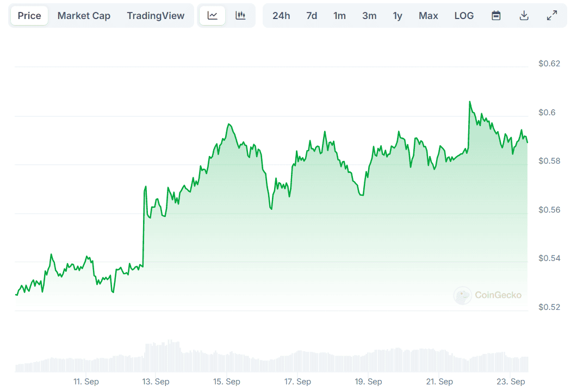Switch to candlestick chart view
The height and width of the screenshot is (392, 577).
tap(240, 16)
